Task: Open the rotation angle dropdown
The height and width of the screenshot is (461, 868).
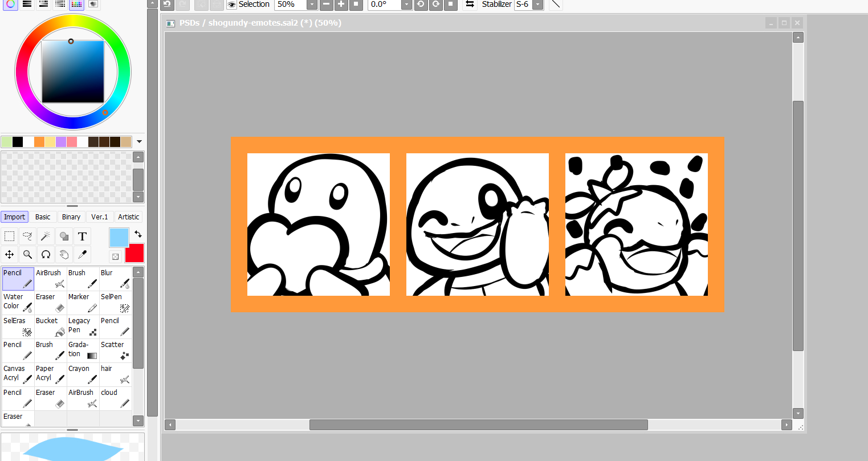Action: click(x=406, y=5)
